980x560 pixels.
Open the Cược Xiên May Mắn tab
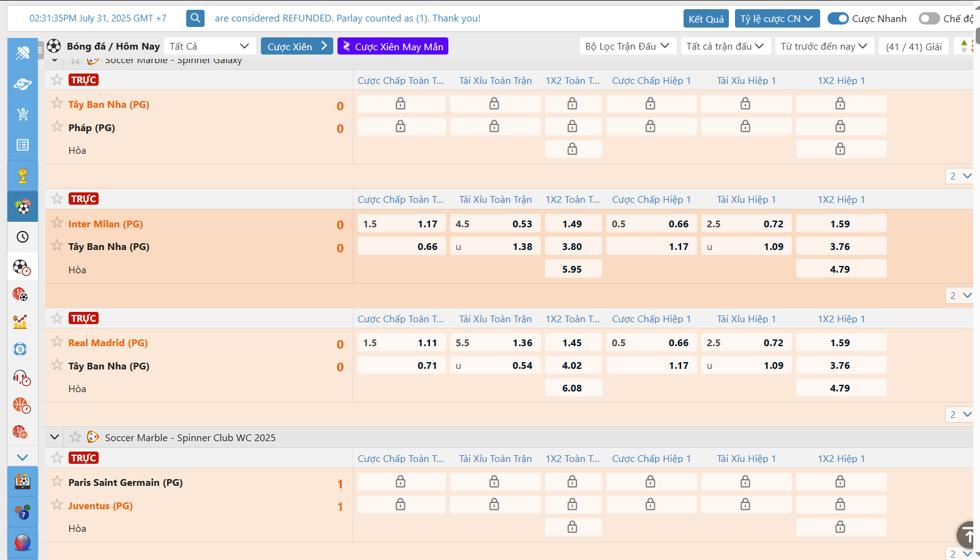pyautogui.click(x=393, y=47)
